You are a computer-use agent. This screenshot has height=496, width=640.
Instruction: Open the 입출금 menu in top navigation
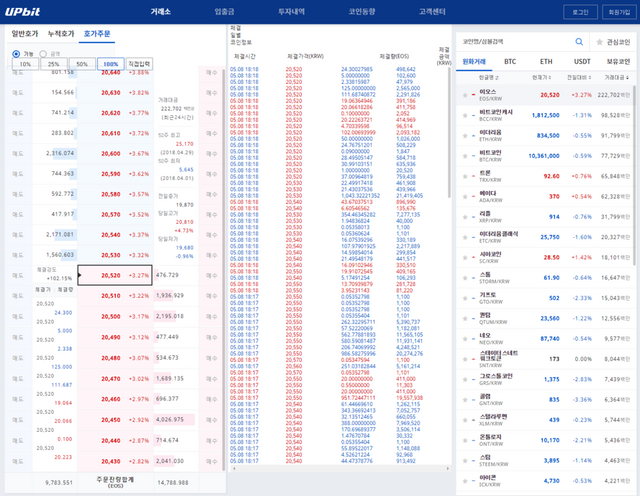tap(224, 12)
